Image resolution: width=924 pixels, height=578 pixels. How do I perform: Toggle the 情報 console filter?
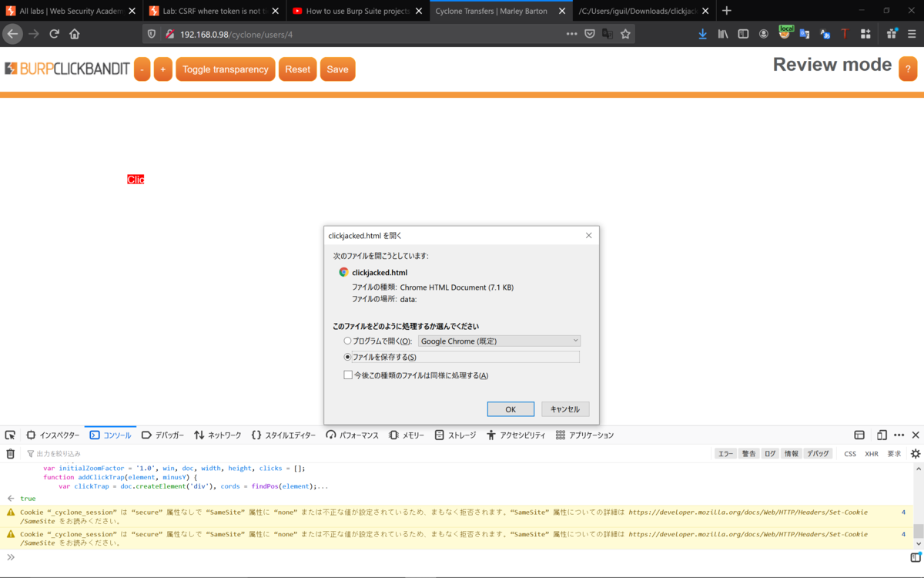(x=792, y=454)
